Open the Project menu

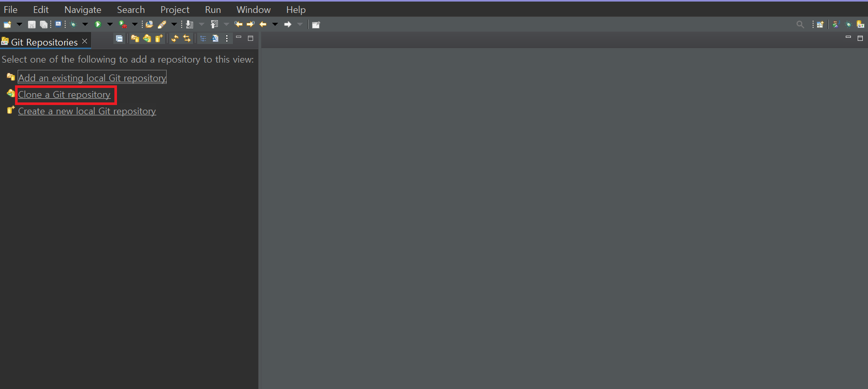pyautogui.click(x=175, y=10)
